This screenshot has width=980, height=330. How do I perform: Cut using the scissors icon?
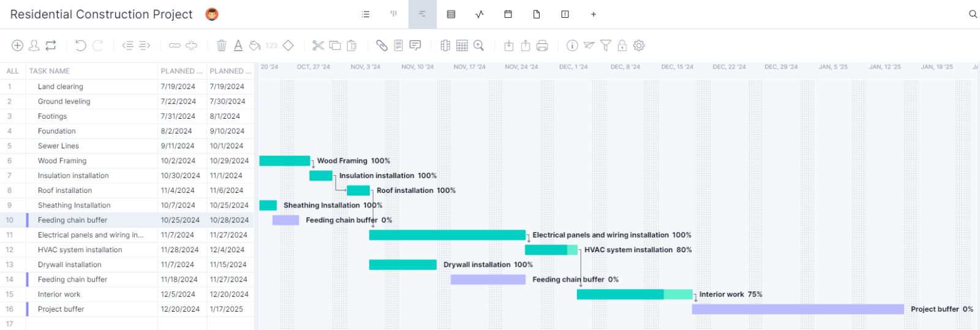pos(318,45)
